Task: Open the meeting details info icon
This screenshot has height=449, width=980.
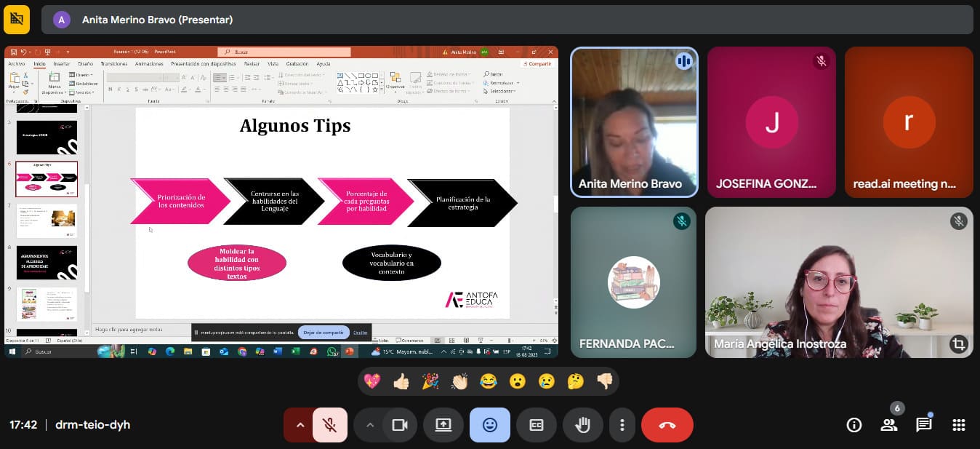Action: (854, 425)
